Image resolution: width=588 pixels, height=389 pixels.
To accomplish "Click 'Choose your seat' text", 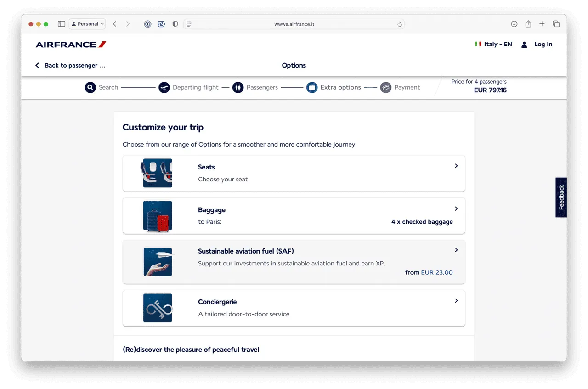I will click(x=223, y=179).
